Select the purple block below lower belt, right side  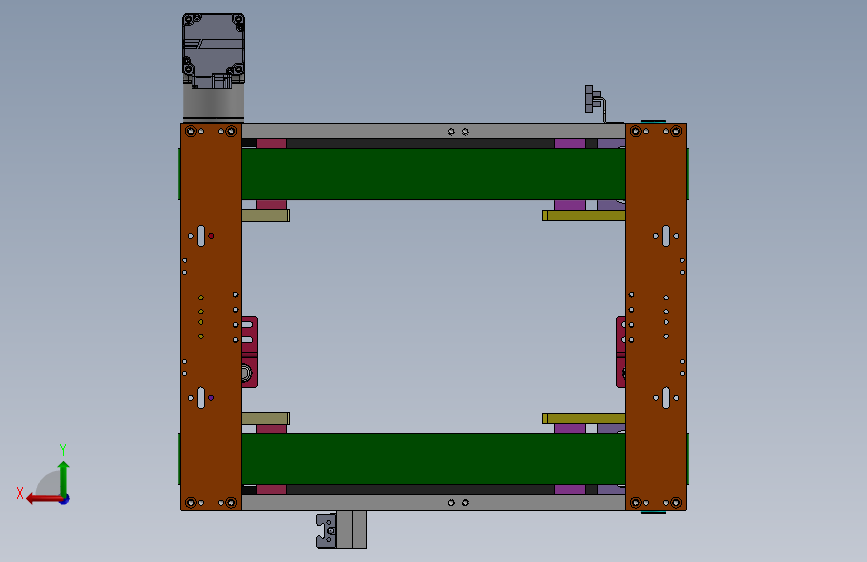click(570, 490)
